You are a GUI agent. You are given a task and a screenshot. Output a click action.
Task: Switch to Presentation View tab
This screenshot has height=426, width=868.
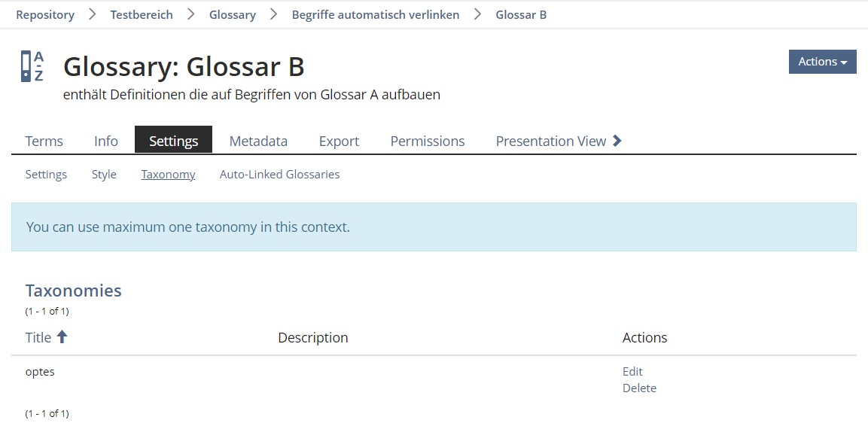(550, 141)
